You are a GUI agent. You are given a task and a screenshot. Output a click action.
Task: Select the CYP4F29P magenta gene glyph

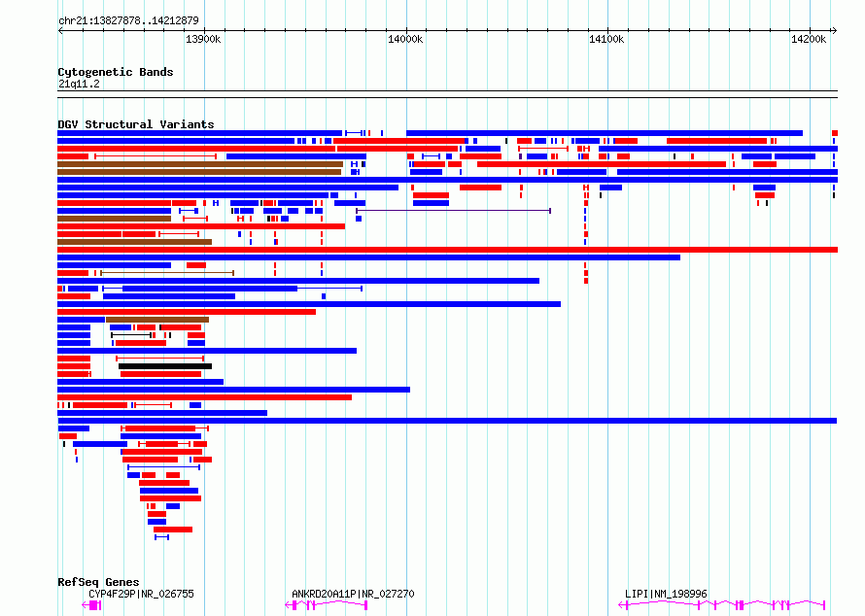point(91,605)
